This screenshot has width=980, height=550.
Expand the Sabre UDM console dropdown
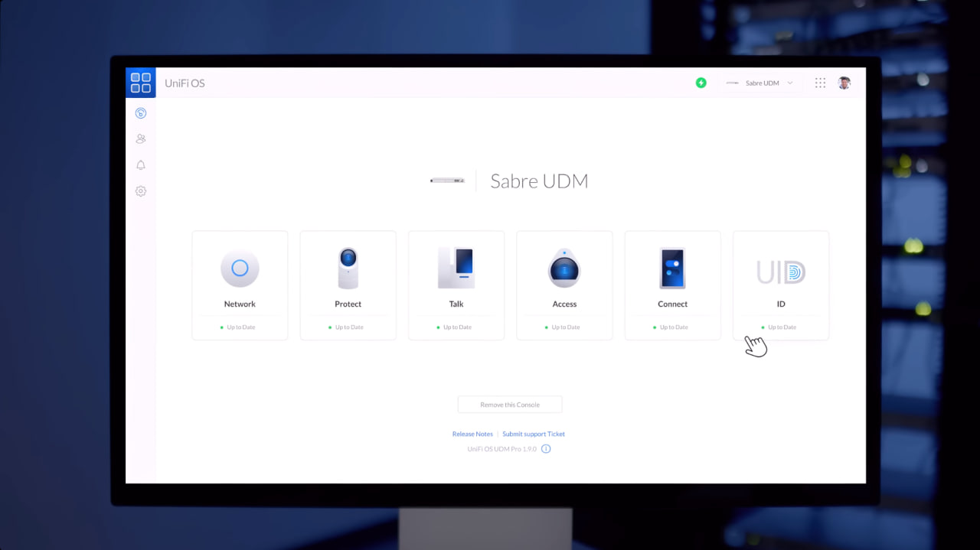click(759, 83)
